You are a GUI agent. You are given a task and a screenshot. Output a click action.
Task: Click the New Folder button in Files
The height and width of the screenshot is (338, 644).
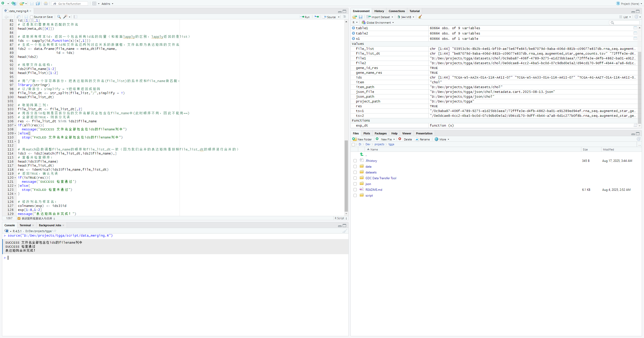click(x=362, y=139)
